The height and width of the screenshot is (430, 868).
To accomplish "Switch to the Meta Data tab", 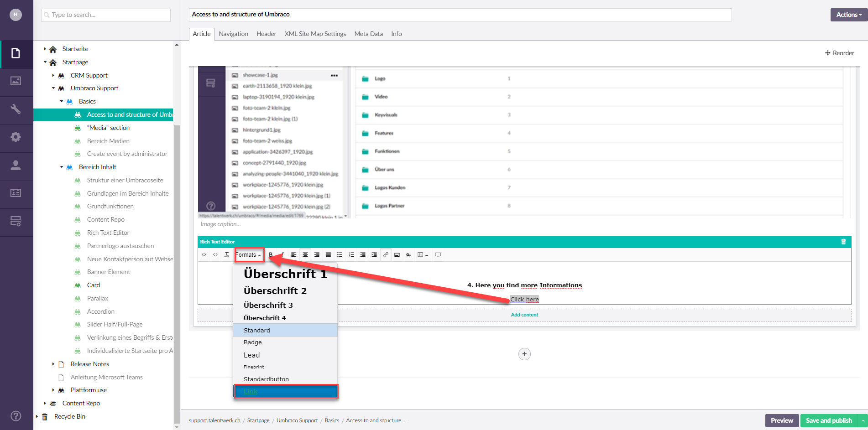I will coord(368,34).
